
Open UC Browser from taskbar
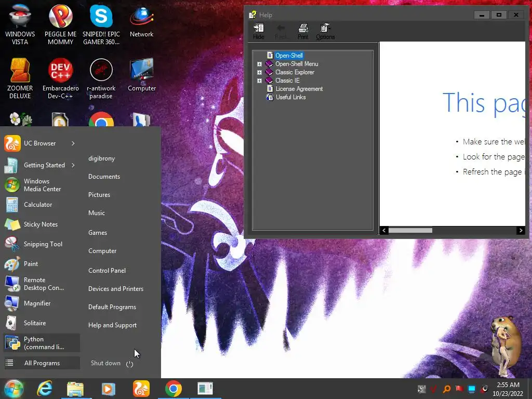point(141,389)
